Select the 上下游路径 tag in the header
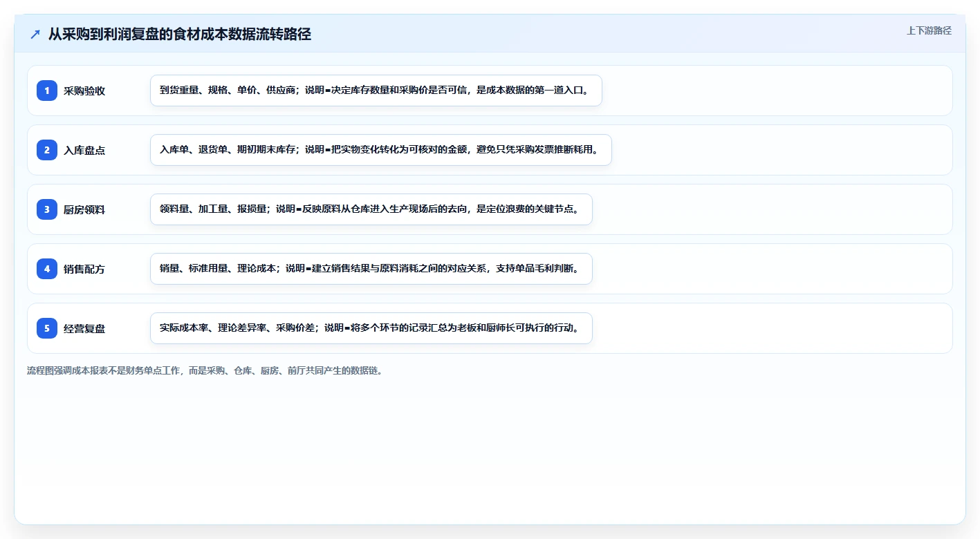 coord(929,30)
